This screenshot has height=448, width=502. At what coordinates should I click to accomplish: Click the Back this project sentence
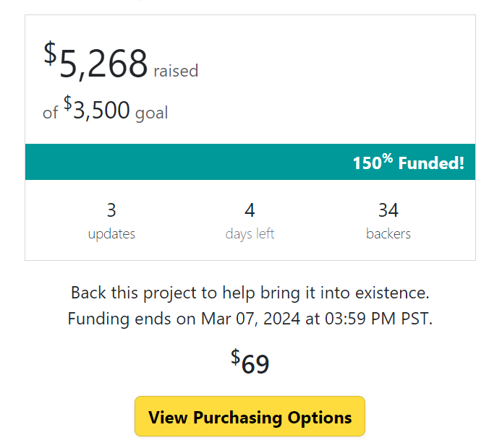[x=250, y=293]
